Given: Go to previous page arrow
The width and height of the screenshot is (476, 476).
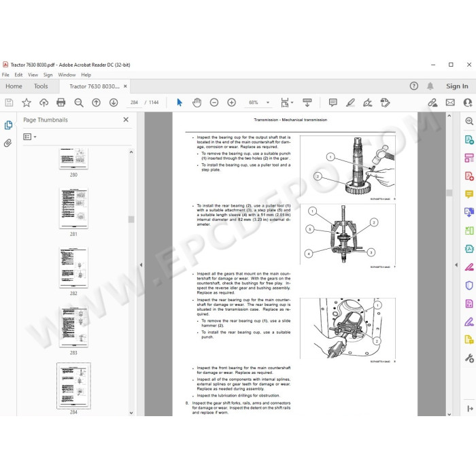Looking at the screenshot, I should 97,103.
